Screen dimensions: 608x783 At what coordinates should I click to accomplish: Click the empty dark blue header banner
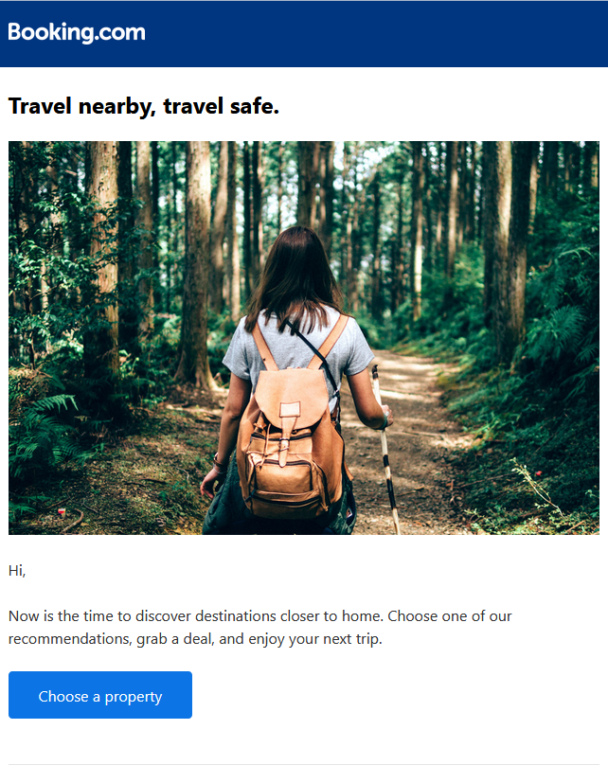click(374, 33)
